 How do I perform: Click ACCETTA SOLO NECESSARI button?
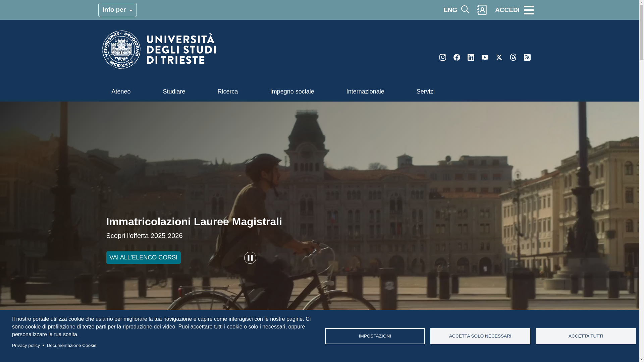pyautogui.click(x=480, y=336)
